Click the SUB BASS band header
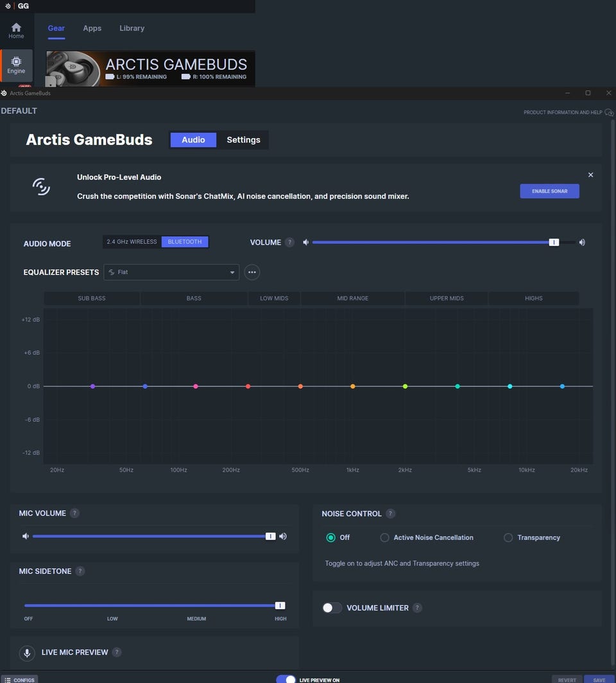 [x=92, y=298]
